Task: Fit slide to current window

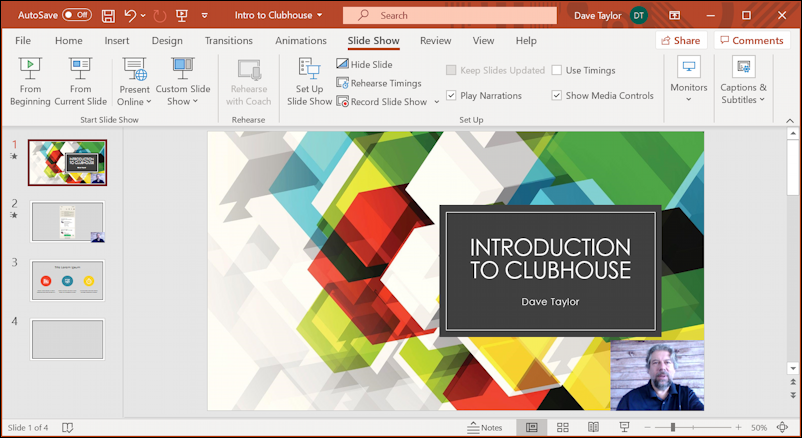Action: (782, 427)
